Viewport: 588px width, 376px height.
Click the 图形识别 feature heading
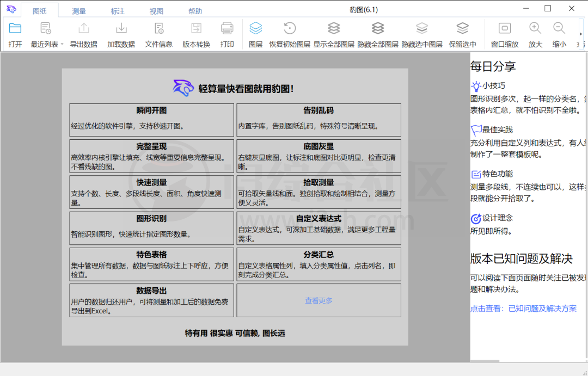(151, 219)
